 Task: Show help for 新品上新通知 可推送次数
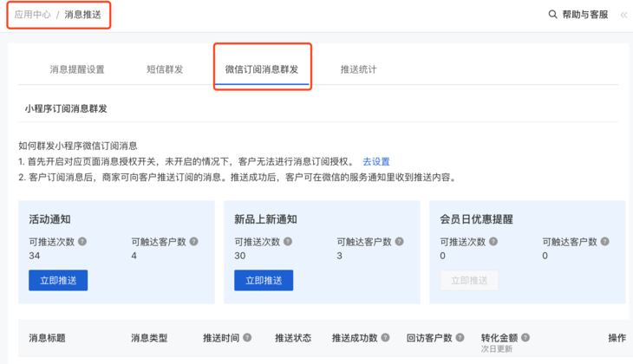tap(288, 241)
